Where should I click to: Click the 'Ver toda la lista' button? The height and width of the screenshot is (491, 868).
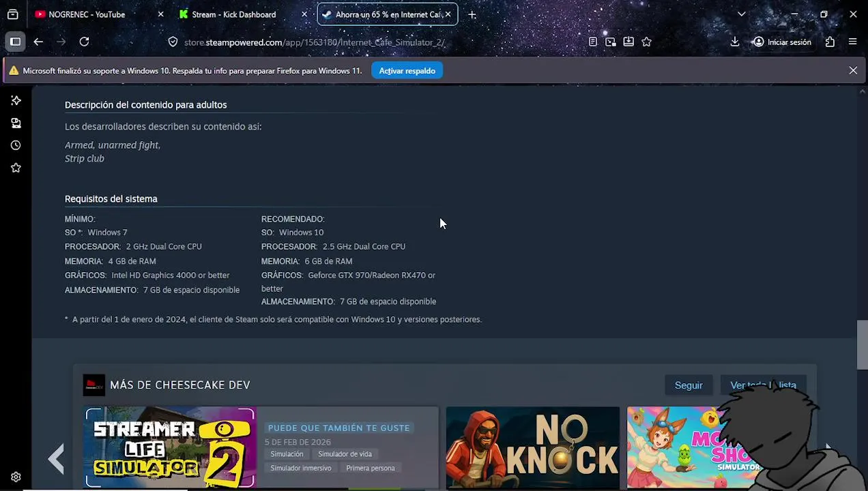pos(763,385)
